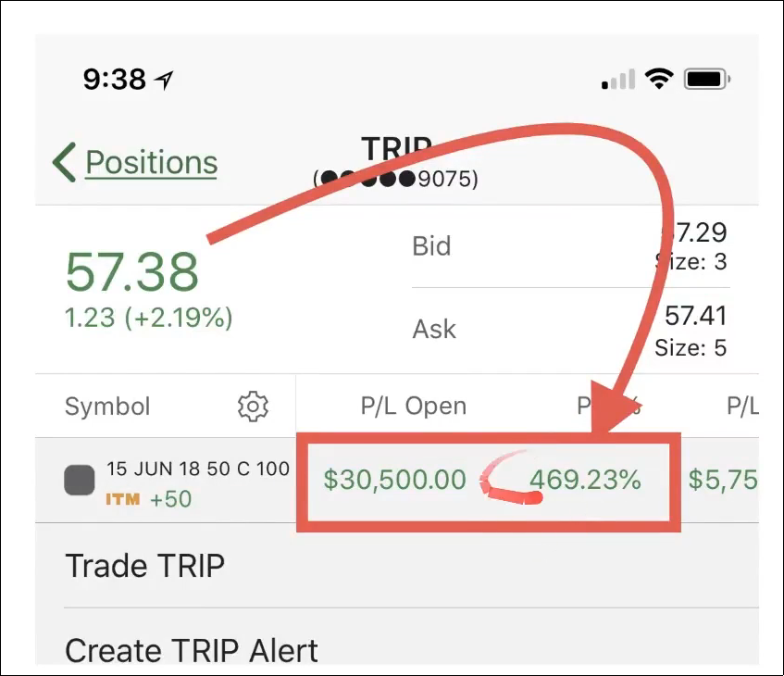This screenshot has width=784, height=676.
Task: Tap the cellular signal bars
Action: [x=618, y=79]
